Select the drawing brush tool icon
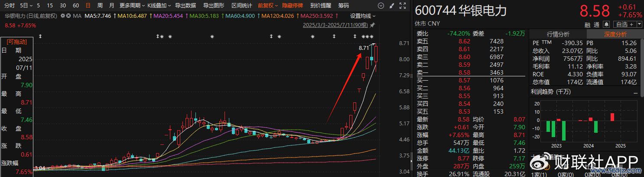644x177 pixels. point(391,6)
